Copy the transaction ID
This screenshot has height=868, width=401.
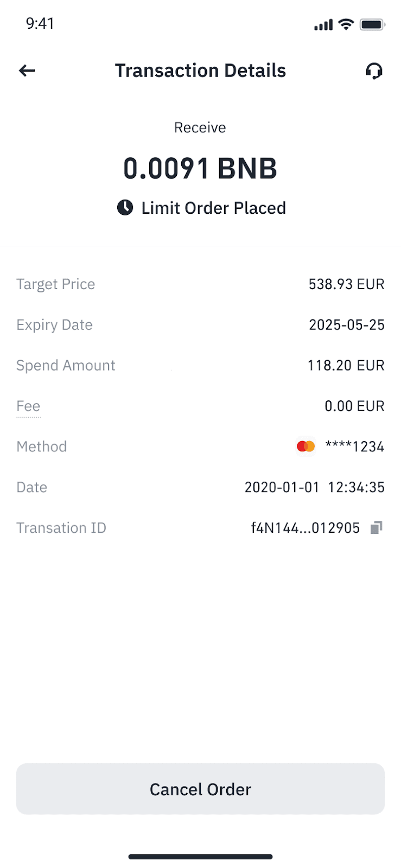point(377,527)
